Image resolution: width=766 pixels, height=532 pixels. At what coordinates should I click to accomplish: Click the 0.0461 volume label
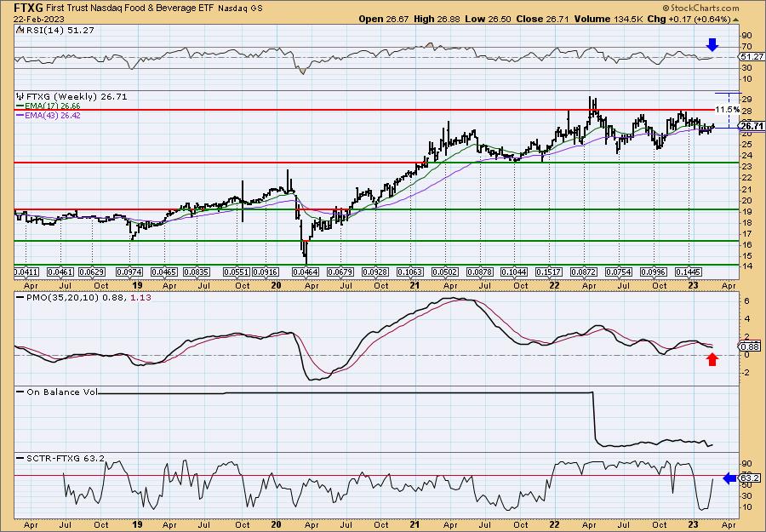tap(61, 272)
